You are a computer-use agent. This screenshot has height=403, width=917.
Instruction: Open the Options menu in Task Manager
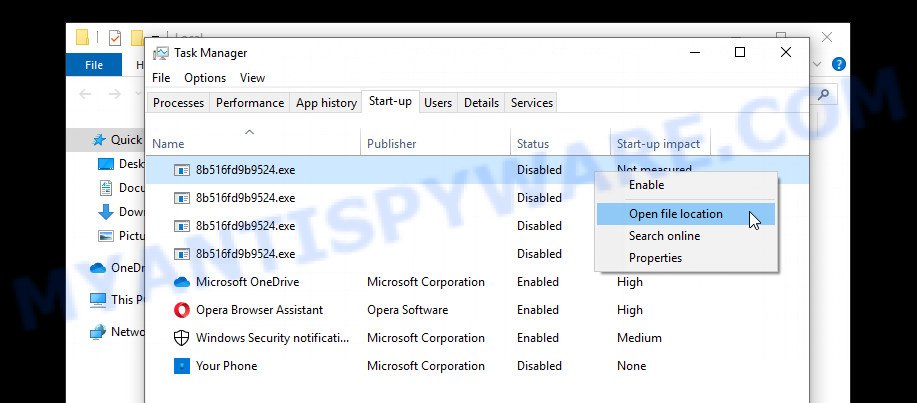(x=205, y=78)
